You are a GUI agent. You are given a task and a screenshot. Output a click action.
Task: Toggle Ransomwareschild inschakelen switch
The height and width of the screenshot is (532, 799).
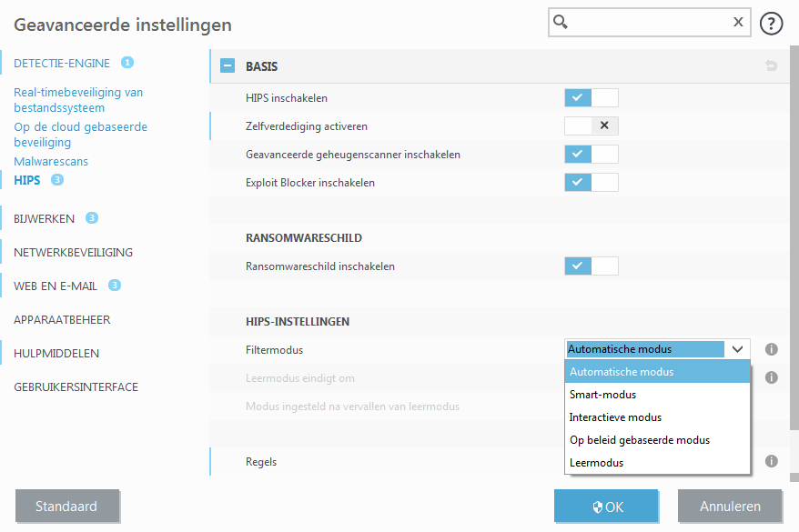(x=591, y=266)
